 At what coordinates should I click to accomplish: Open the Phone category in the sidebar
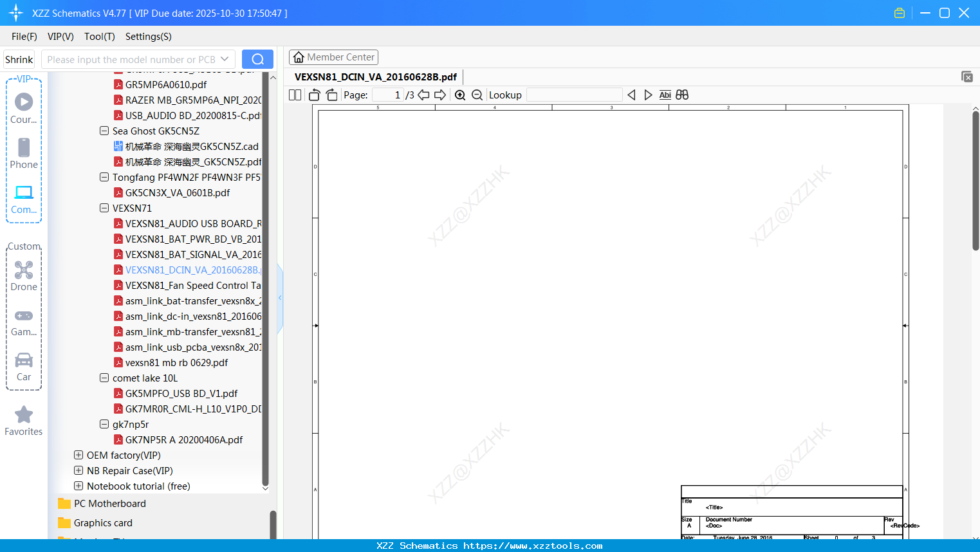[x=24, y=153]
